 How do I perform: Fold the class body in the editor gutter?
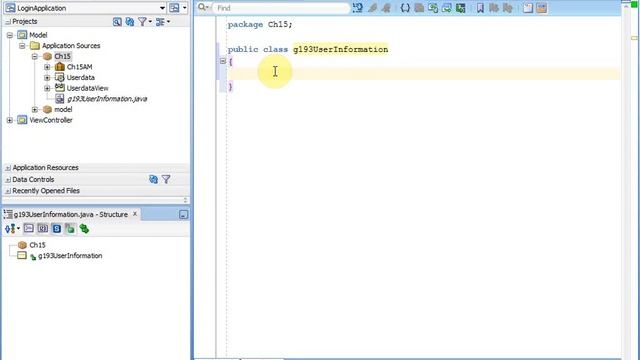pyautogui.click(x=222, y=61)
